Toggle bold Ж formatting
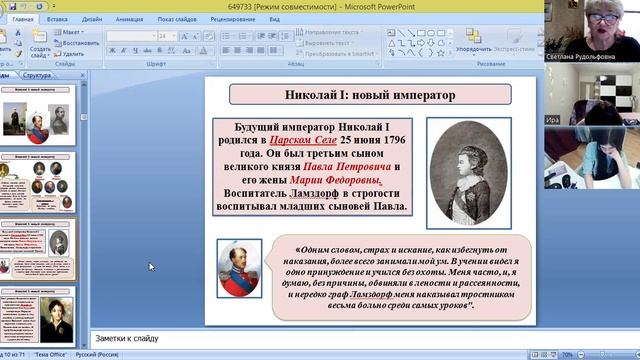640x360 pixels. [112, 51]
